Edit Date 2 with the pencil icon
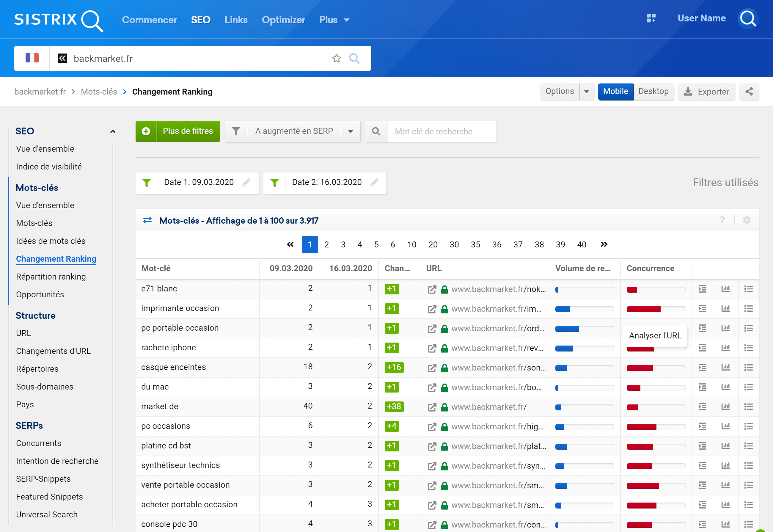This screenshot has width=773, height=532. 374,182
